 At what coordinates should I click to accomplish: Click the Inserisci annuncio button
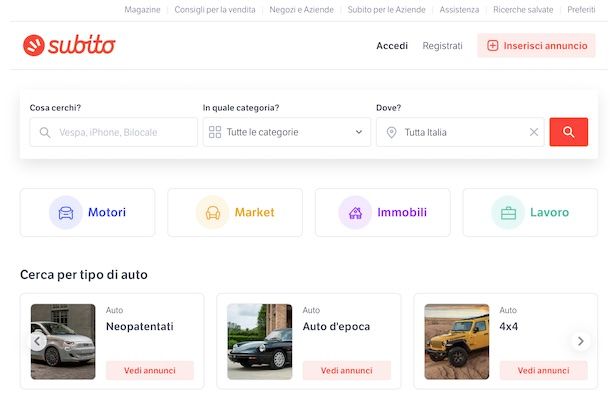pos(536,46)
